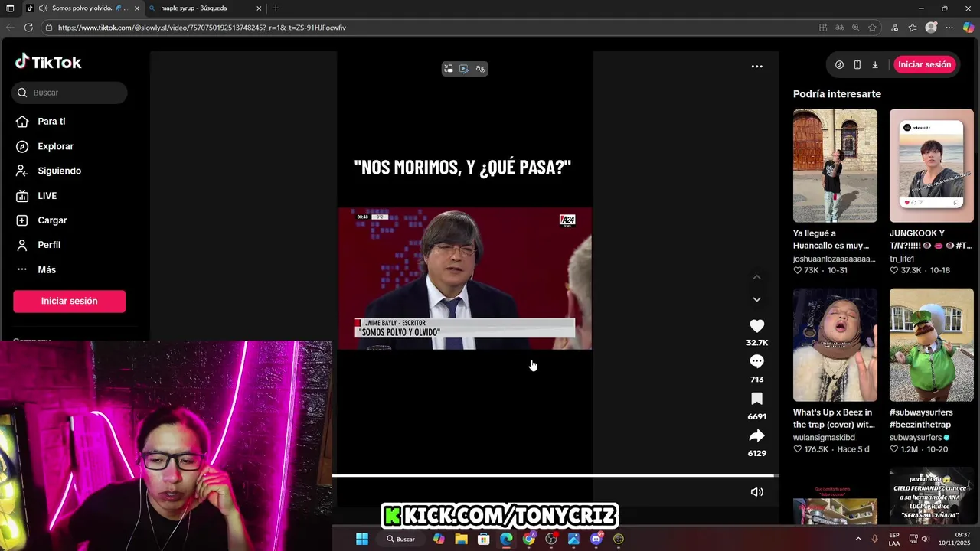Share the video with the arrow icon
The image size is (980, 551).
click(x=756, y=435)
